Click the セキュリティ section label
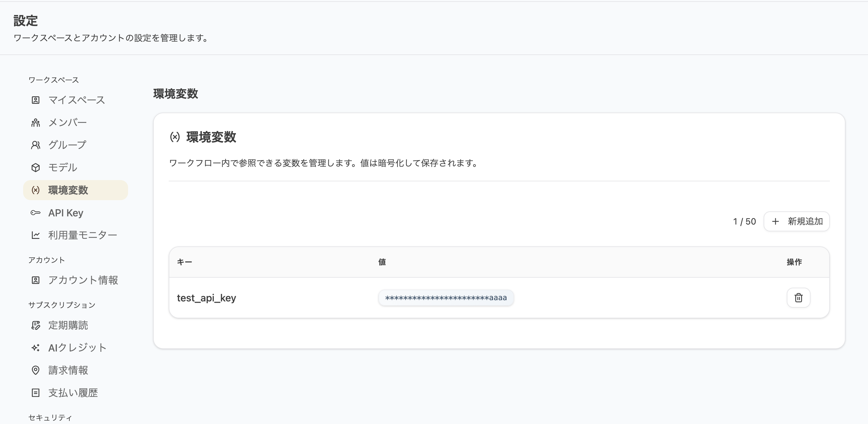Image resolution: width=868 pixels, height=424 pixels. click(50, 418)
